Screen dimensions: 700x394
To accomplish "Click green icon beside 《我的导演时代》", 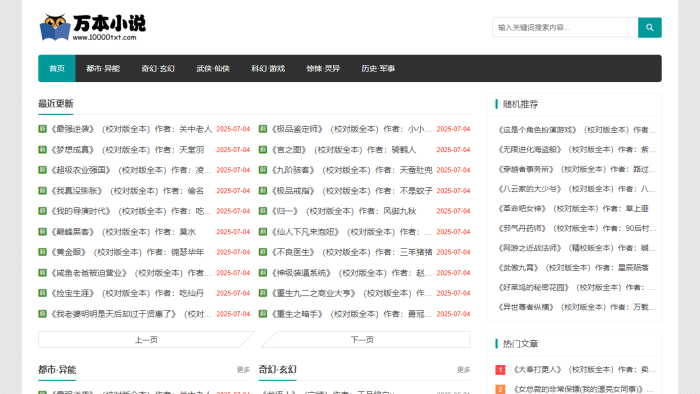I will click(x=42, y=211).
